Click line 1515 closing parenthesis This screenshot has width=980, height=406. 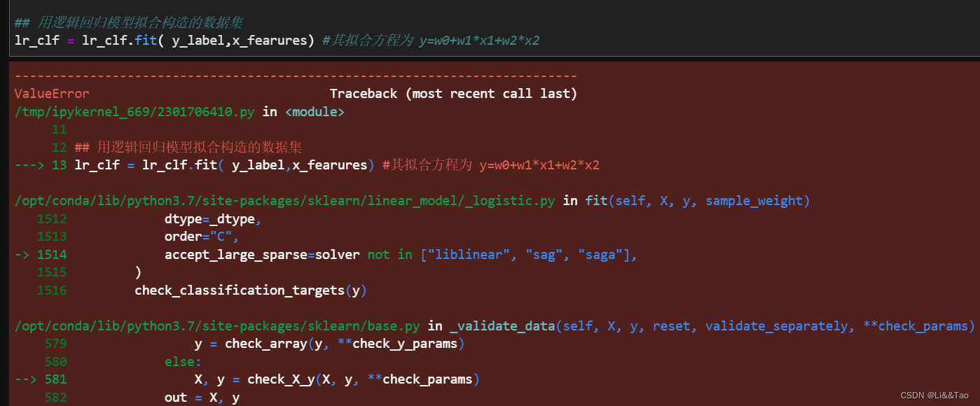tap(138, 272)
